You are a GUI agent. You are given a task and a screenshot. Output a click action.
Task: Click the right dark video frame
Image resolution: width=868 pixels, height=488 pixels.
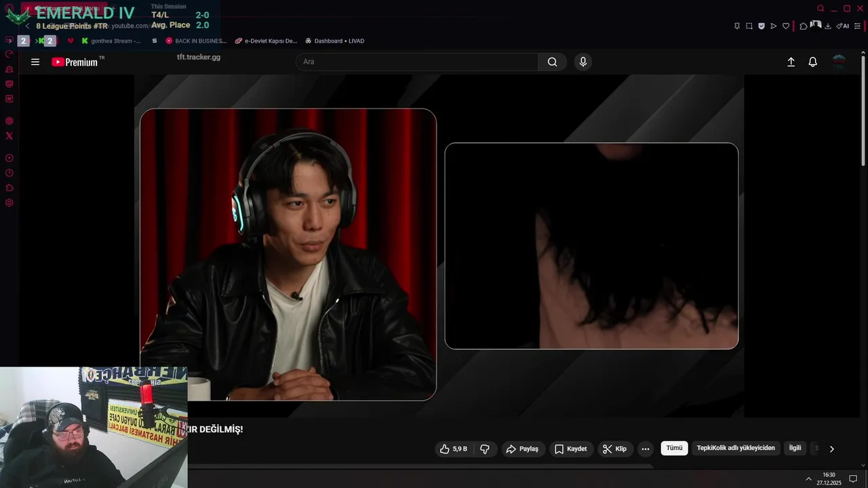pos(591,246)
